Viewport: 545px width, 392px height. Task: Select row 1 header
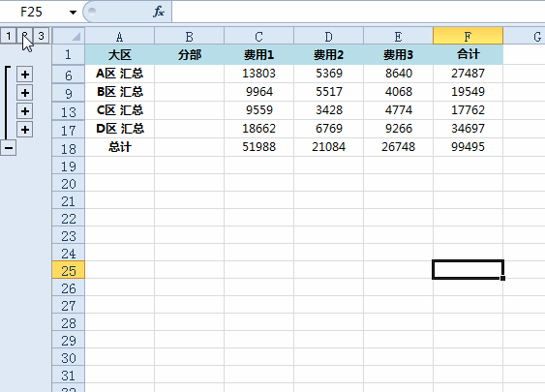pos(69,54)
